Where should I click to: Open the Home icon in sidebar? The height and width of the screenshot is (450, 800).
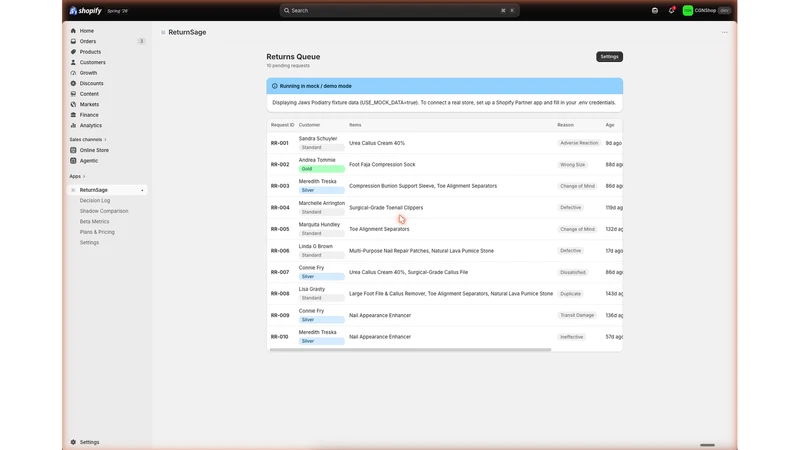[x=73, y=31]
